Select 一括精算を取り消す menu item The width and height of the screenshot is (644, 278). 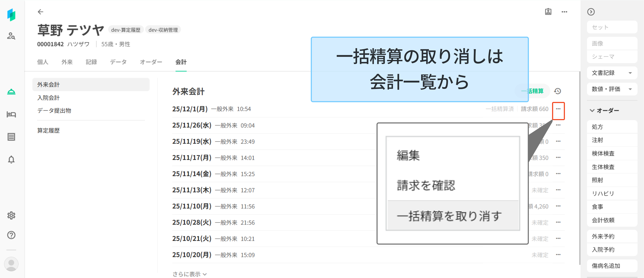click(449, 216)
